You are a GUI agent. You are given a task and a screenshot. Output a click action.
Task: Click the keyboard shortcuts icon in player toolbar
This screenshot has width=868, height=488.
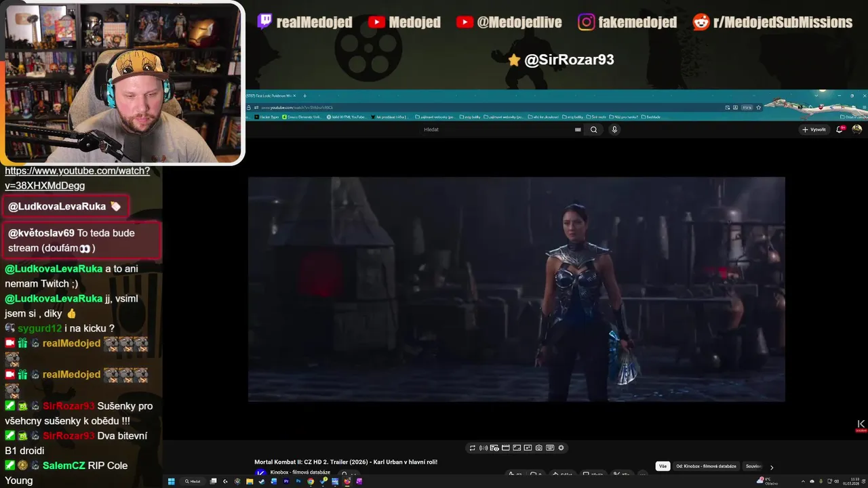[550, 447]
